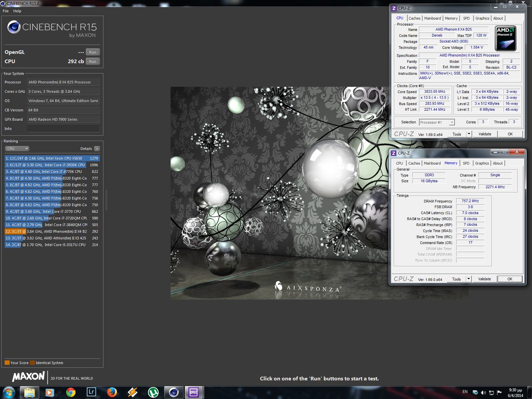Viewport: 532px width, 399px height.
Task: Click the volume speaker tray icon
Action: click(x=483, y=393)
